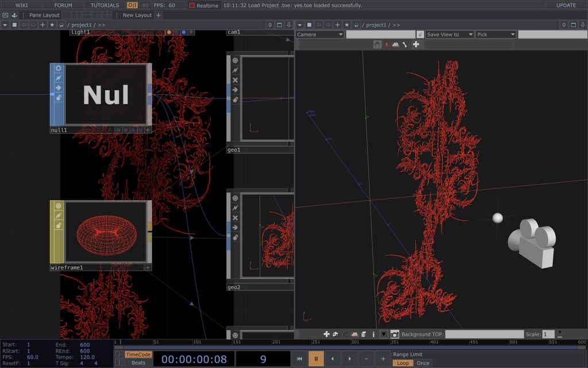The image size is (588, 368).
Task: Add a New Layout with plus button
Action: point(158,15)
